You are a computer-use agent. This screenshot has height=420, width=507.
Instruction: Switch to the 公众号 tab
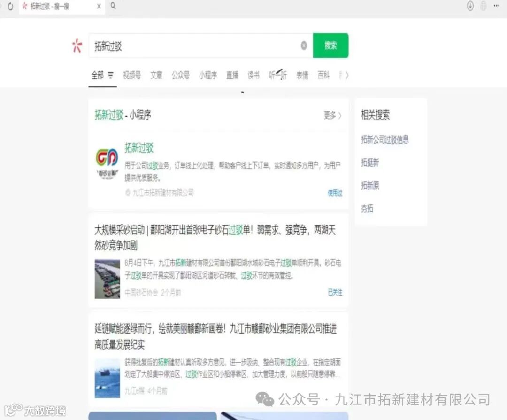(180, 75)
